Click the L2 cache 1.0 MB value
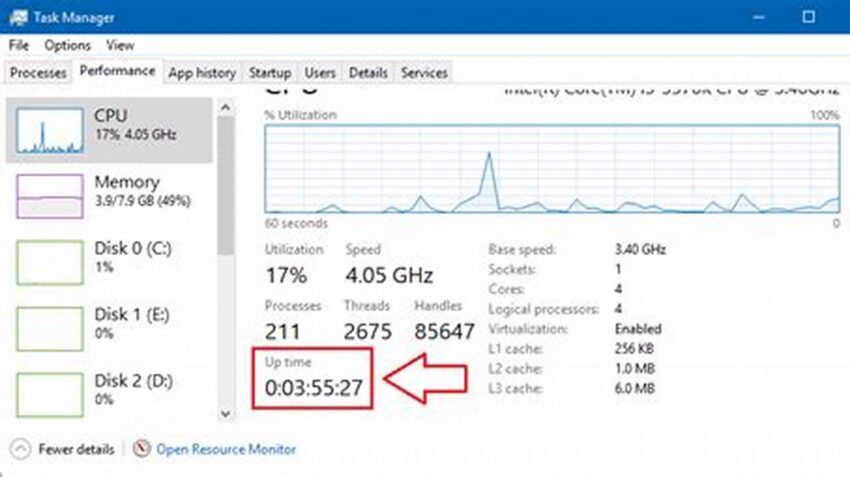 pyautogui.click(x=634, y=369)
